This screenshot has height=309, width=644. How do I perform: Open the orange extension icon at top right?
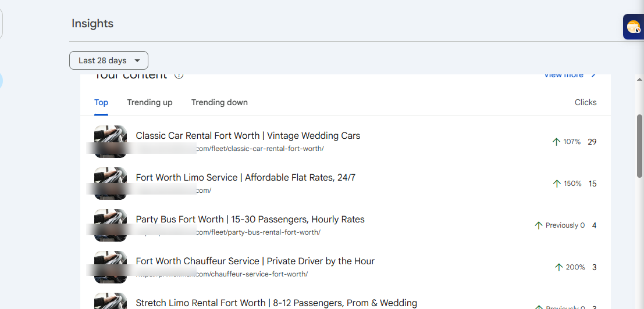click(634, 27)
